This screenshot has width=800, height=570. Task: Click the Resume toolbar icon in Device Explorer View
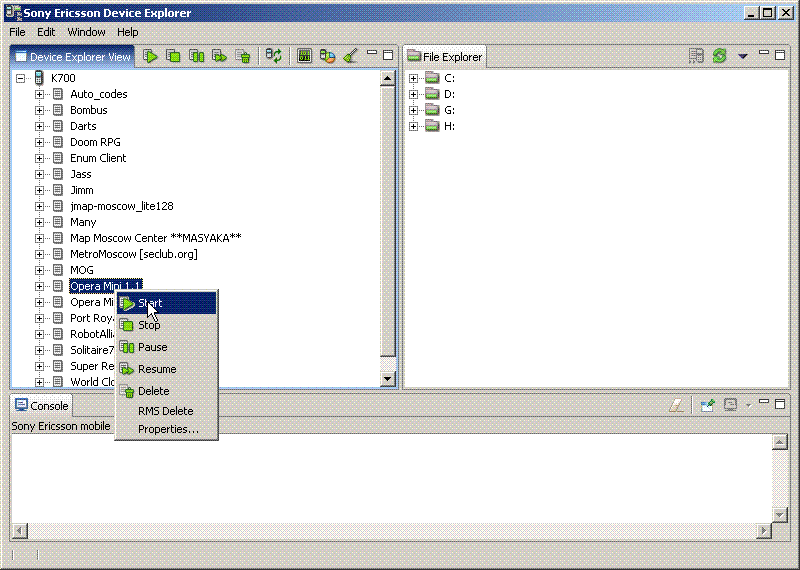[x=219, y=56]
